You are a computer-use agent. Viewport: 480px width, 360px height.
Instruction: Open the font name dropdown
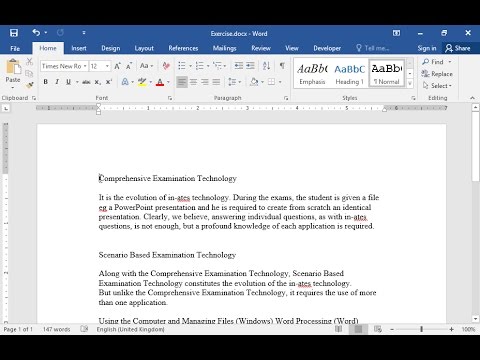[85, 66]
